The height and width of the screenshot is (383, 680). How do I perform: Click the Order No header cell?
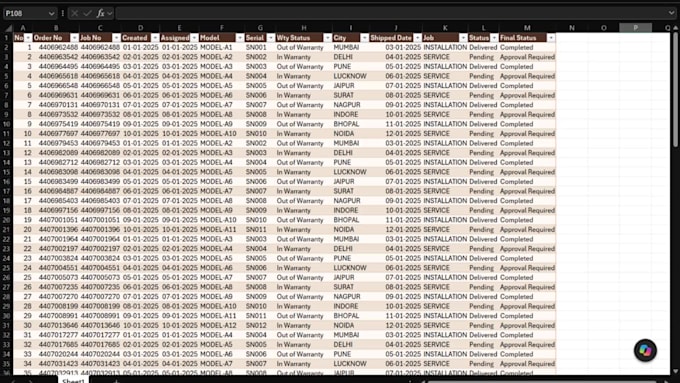pyautogui.click(x=56, y=38)
